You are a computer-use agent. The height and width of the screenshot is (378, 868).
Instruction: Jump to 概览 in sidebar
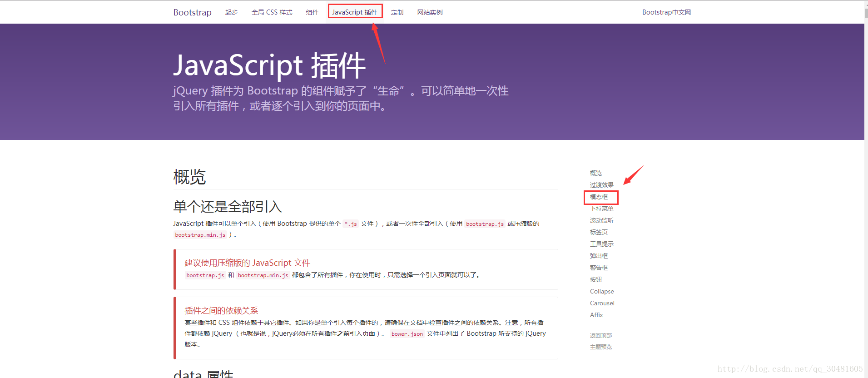pos(595,173)
